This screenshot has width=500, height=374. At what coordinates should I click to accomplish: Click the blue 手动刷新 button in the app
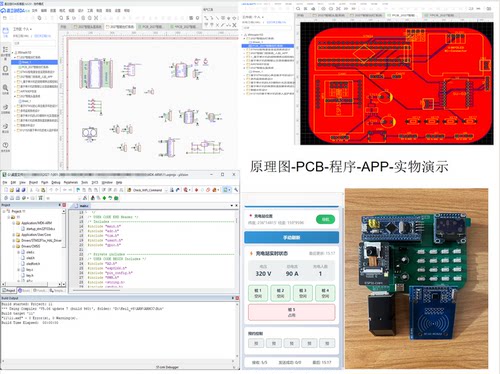pyautogui.click(x=292, y=237)
